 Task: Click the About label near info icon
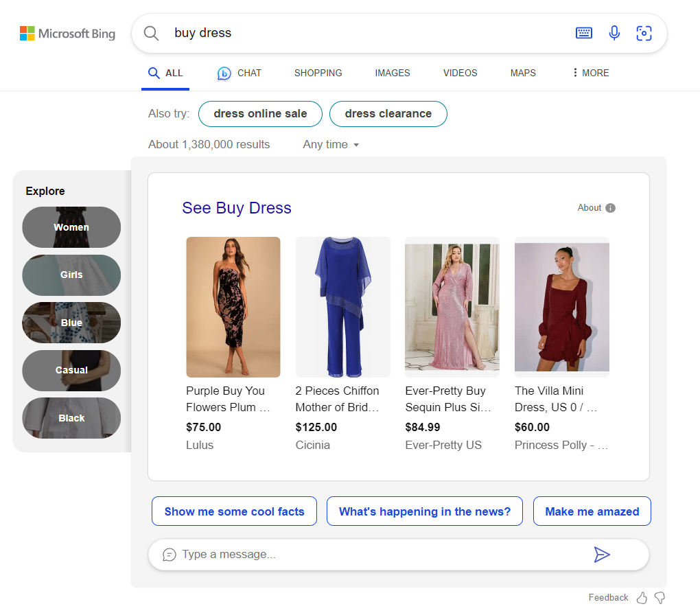click(x=590, y=208)
